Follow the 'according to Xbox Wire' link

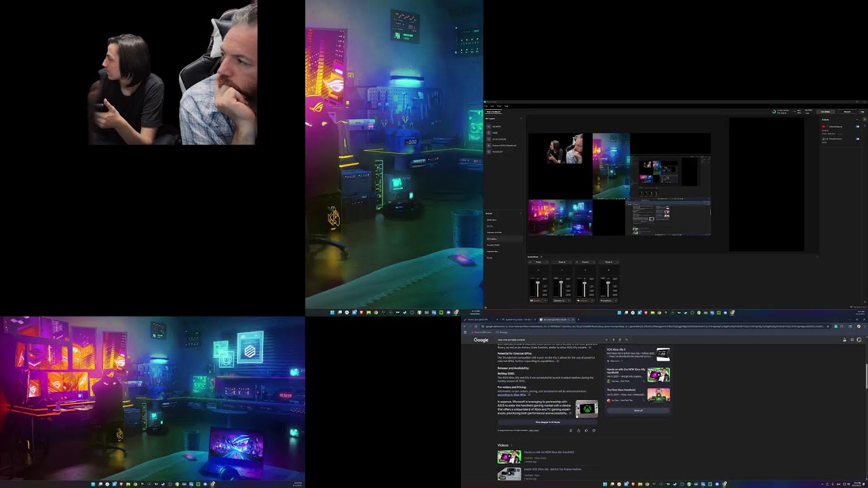click(x=511, y=394)
